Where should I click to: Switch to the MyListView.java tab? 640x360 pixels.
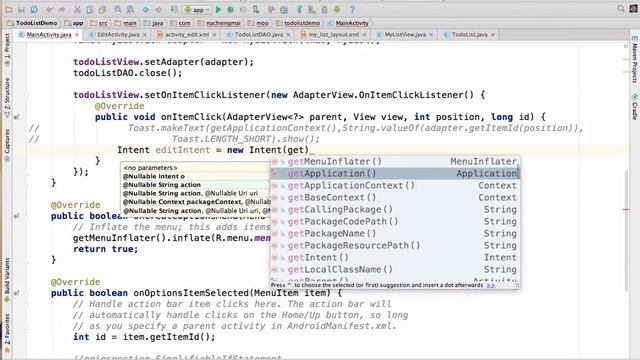point(405,35)
